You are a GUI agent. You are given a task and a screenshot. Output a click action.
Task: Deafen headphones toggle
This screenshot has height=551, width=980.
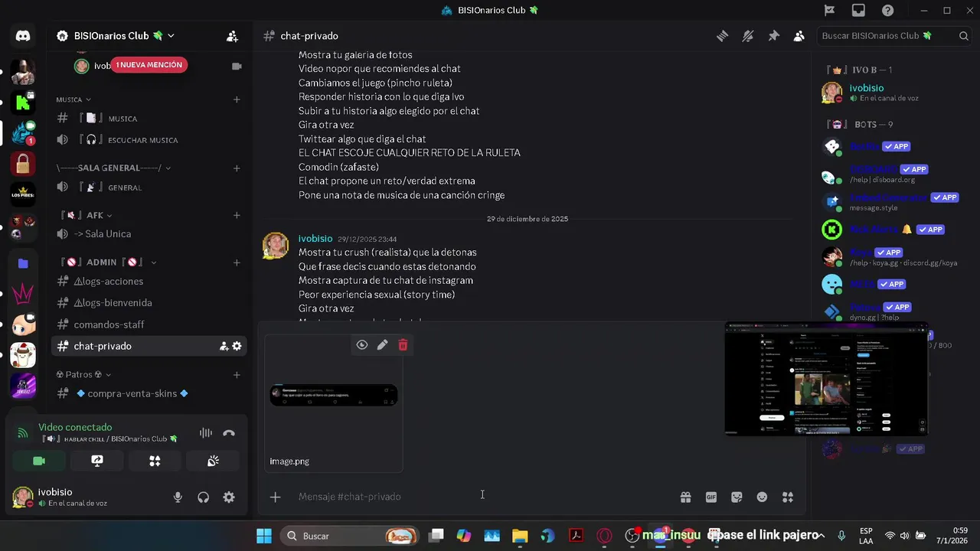203,497
